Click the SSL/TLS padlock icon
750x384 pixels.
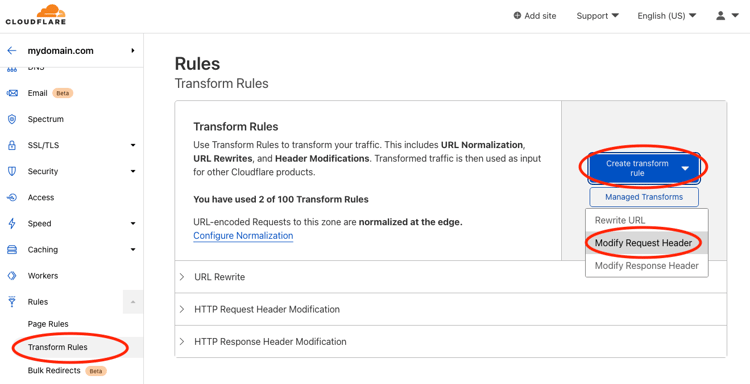(12, 145)
